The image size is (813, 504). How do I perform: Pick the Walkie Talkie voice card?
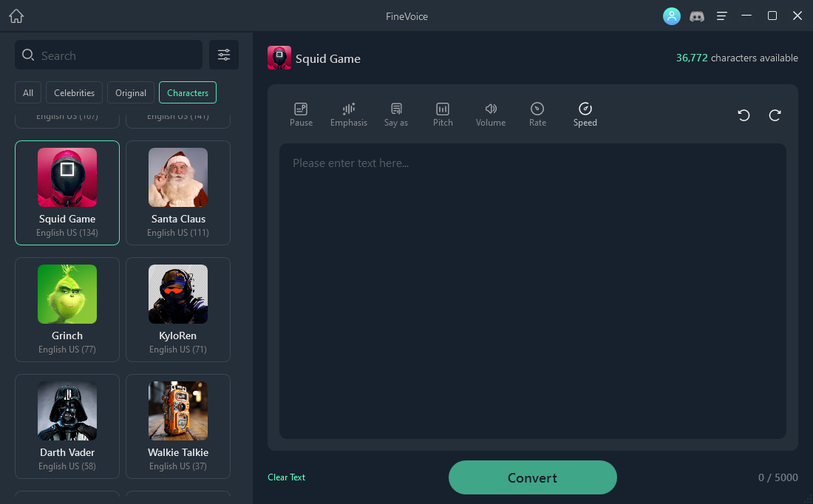click(178, 426)
